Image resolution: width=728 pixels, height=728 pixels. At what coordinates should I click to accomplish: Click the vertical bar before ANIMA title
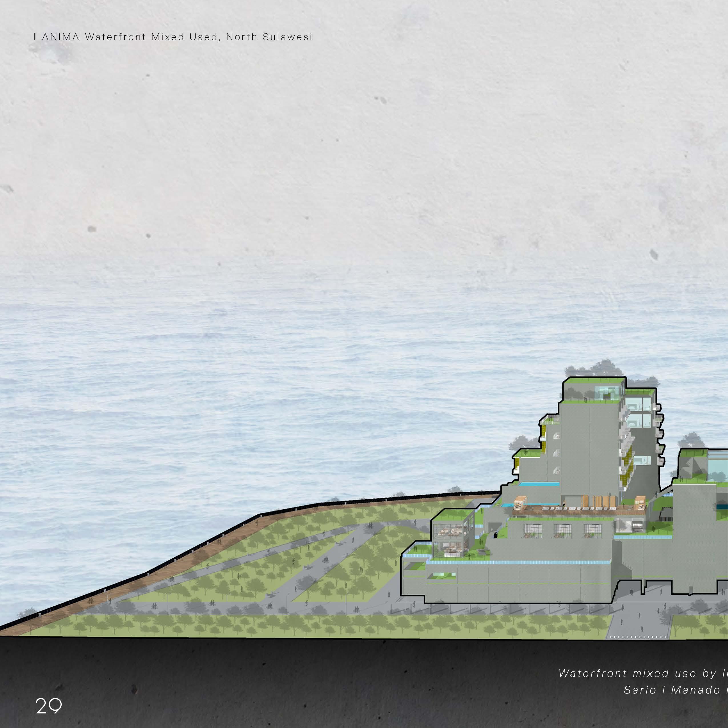35,37
